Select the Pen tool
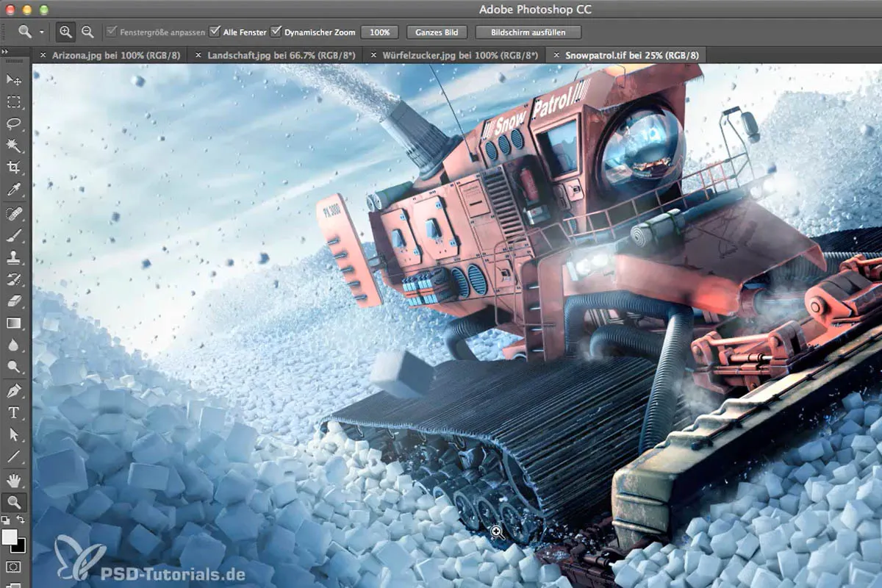The height and width of the screenshot is (588, 882). tap(14, 390)
